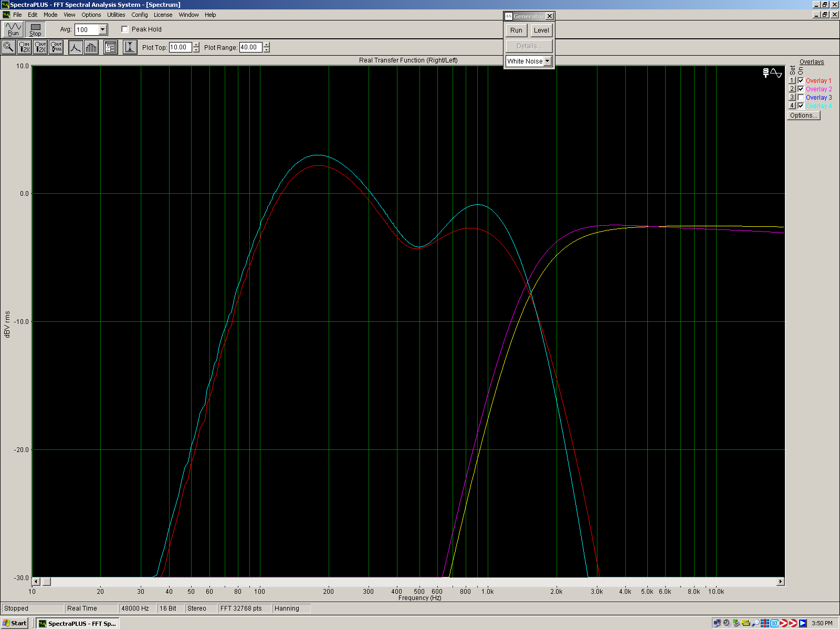The image size is (840, 630).
Task: Enable the Peak Hold checkbox
Action: tap(125, 29)
